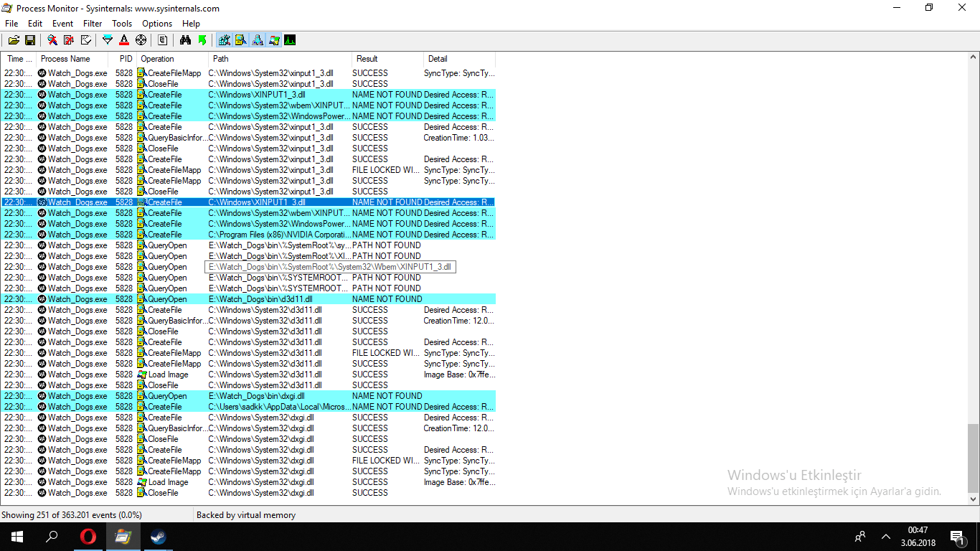Click the QueryBasicInfor... row for dxgi.dll

(x=248, y=428)
